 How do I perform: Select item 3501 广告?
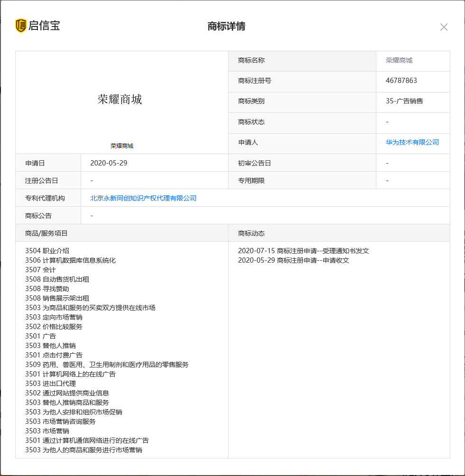[x=40, y=336]
